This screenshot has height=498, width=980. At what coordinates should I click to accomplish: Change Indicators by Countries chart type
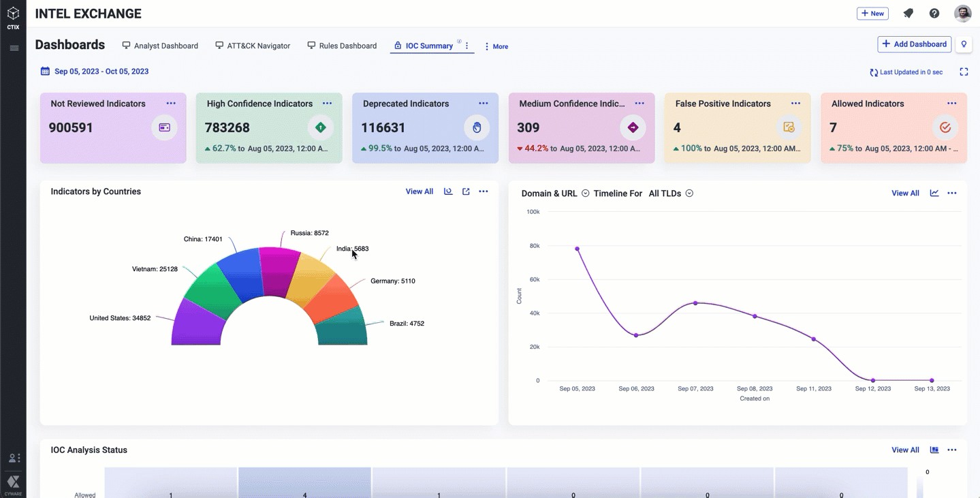click(448, 191)
